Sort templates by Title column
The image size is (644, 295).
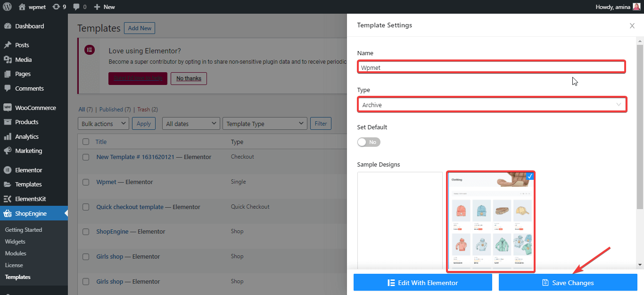(x=101, y=142)
